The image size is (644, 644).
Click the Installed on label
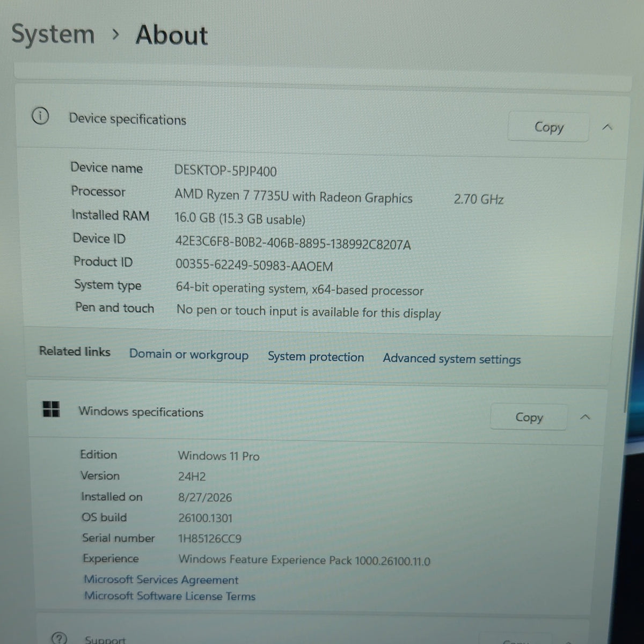click(112, 497)
